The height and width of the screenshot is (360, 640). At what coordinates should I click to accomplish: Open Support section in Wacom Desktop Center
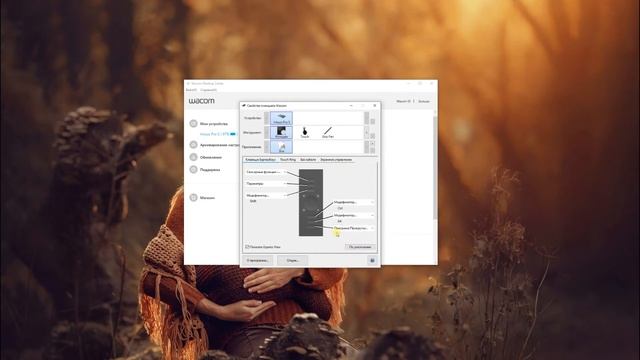(x=210, y=169)
